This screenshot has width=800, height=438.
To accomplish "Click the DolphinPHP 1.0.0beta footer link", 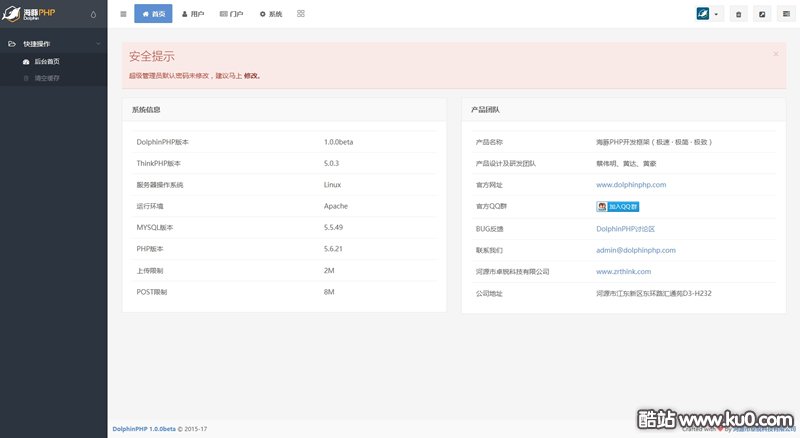I will coord(144,429).
